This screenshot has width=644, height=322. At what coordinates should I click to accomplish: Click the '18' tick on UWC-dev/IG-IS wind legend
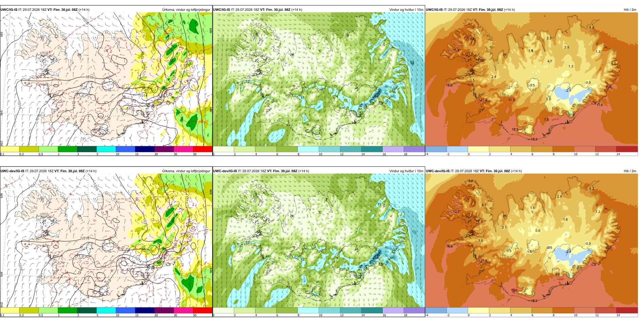click(x=405, y=315)
